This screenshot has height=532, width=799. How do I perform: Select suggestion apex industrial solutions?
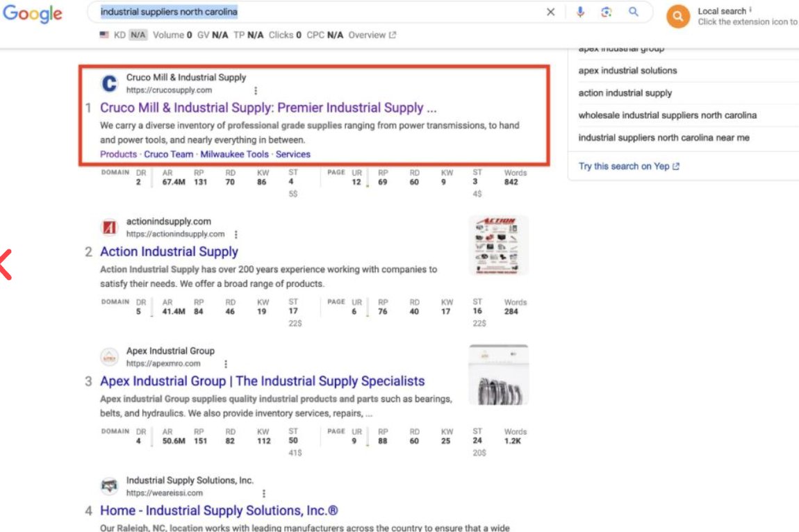click(628, 70)
